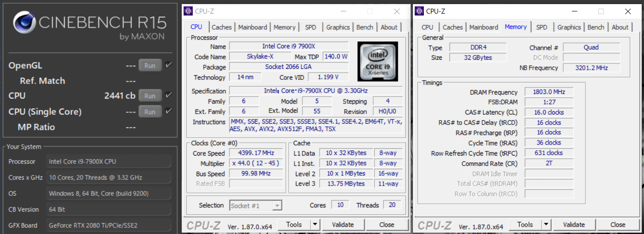The image size is (644, 234).
Task: Click Validate in left CPU-Z window
Action: coord(343,224)
